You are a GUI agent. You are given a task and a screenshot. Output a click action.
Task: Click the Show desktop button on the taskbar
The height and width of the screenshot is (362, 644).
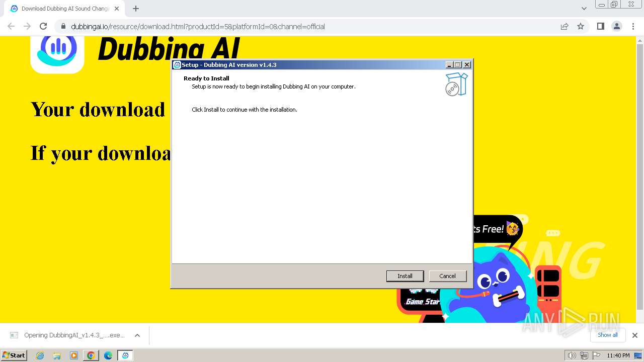pyautogui.click(x=638, y=355)
